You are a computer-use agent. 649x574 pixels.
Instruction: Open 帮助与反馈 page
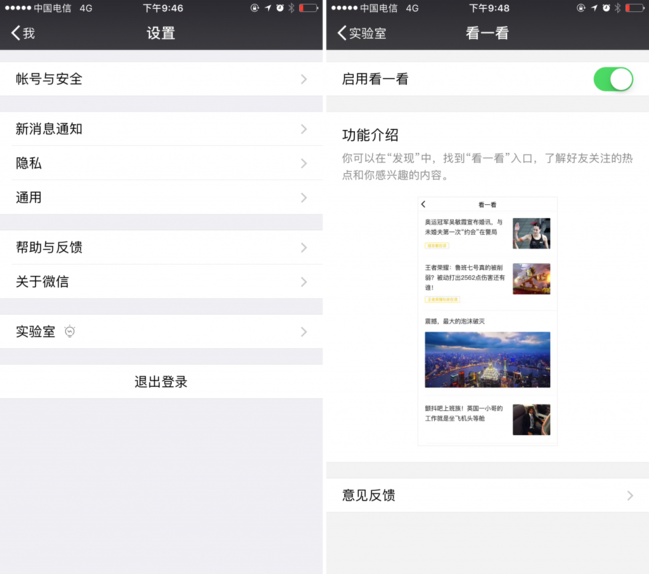pos(161,247)
